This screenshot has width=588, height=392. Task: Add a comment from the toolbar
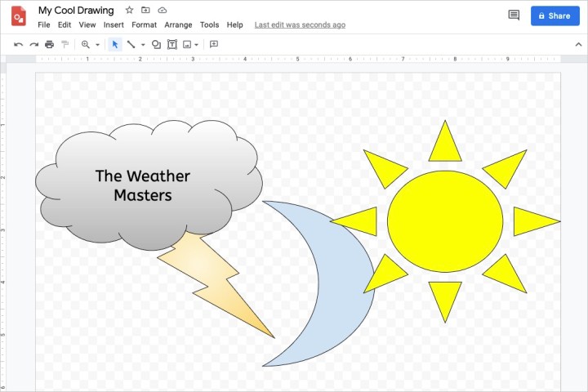pos(214,44)
